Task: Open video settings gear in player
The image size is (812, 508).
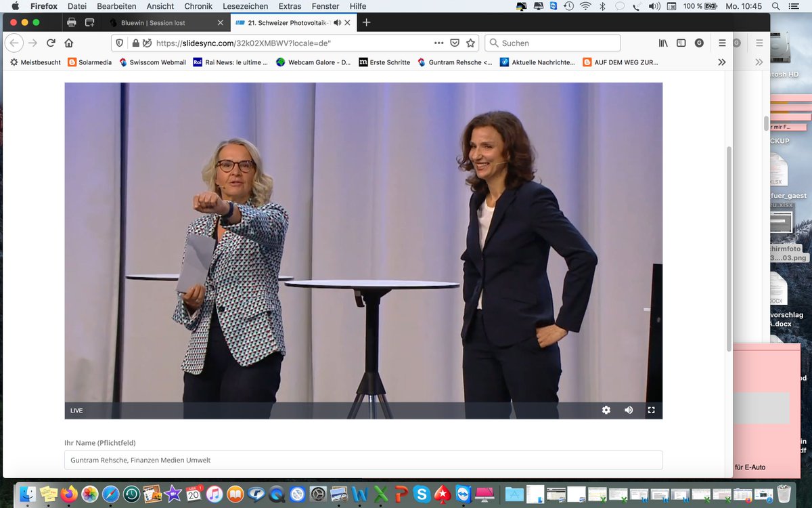Action: [606, 410]
